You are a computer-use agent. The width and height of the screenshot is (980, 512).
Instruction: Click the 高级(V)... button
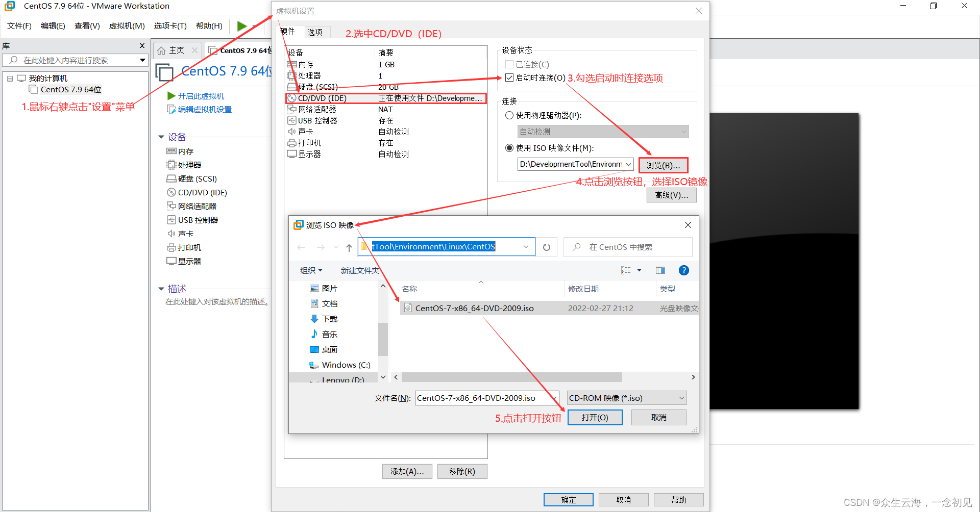click(672, 195)
